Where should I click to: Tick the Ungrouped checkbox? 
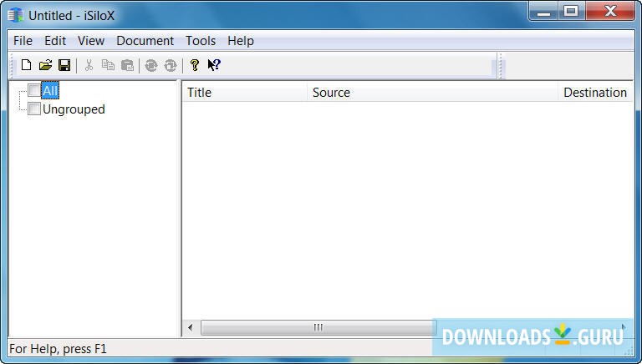34,109
